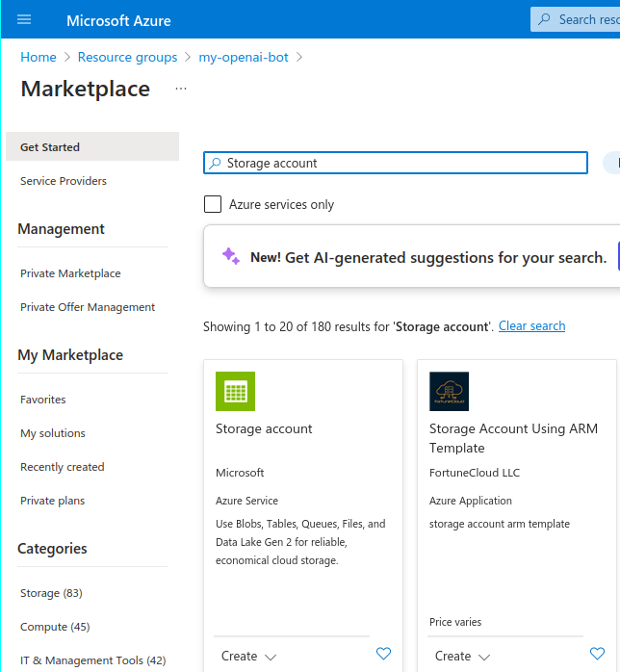Click the green Storage account icon
The height and width of the screenshot is (672, 620).
pyautogui.click(x=235, y=391)
